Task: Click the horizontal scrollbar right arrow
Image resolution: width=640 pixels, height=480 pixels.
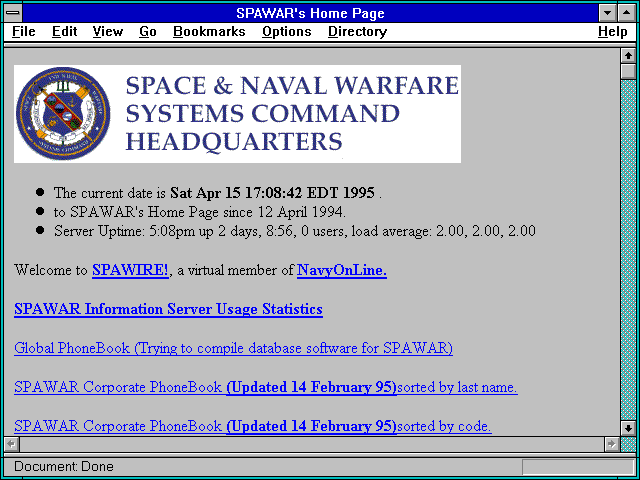Action: tap(611, 444)
